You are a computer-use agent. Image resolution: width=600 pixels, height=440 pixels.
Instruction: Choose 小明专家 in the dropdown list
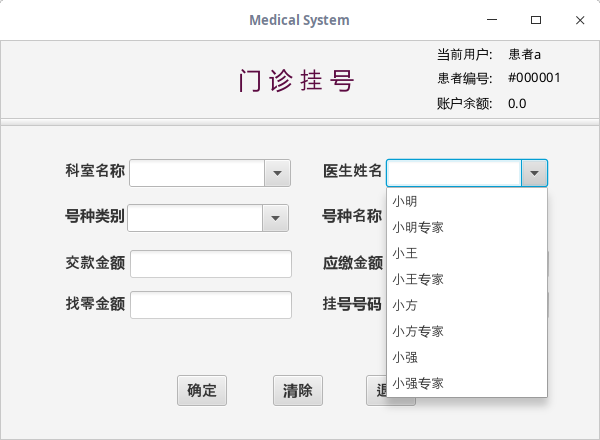[x=418, y=227]
